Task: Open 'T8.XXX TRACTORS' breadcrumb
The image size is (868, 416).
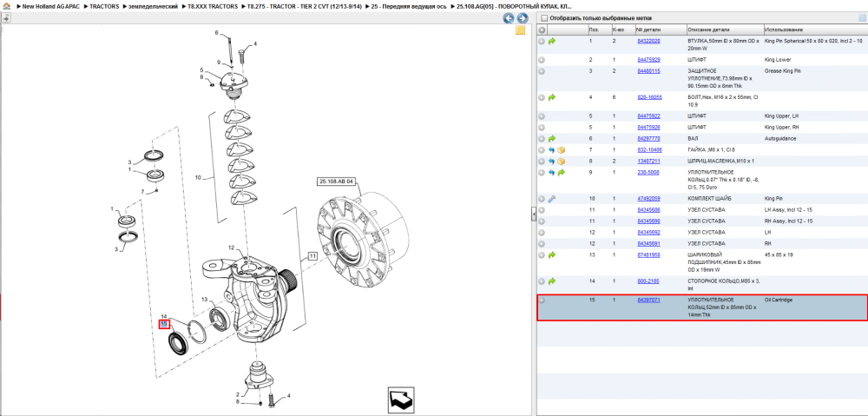Action: coord(214,6)
